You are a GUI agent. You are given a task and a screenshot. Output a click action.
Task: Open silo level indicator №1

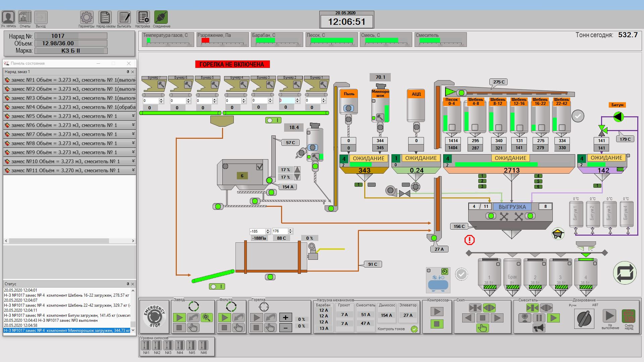pyautogui.click(x=146, y=345)
